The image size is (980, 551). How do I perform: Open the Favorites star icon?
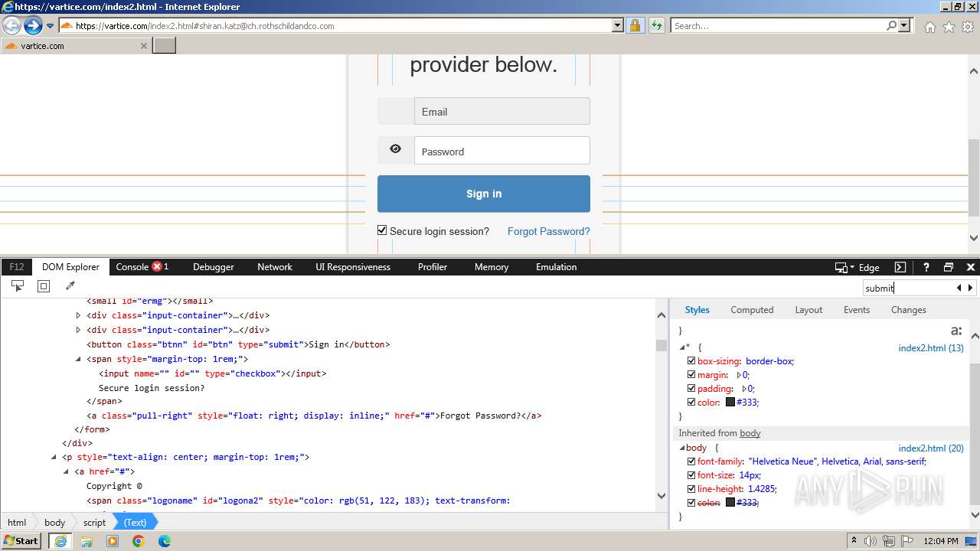click(x=949, y=27)
